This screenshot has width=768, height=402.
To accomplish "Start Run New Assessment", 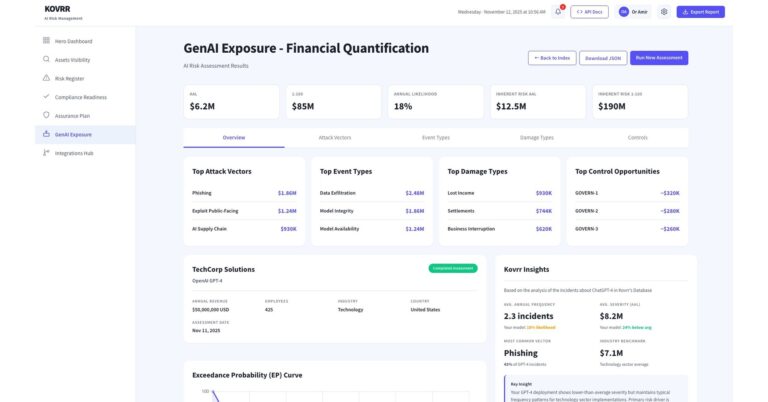I will pos(659,58).
